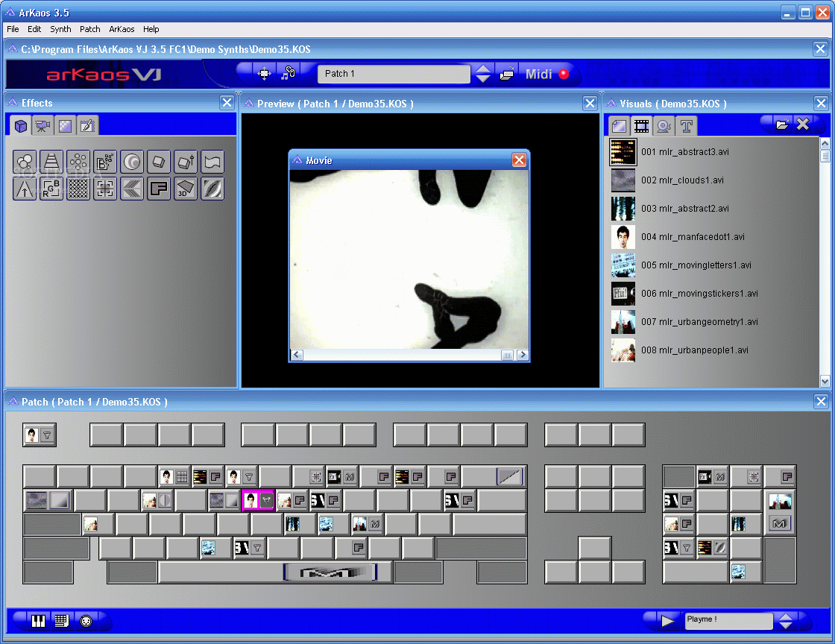Click Visuals list scroll down arrow
The image size is (835, 644).
point(825,381)
